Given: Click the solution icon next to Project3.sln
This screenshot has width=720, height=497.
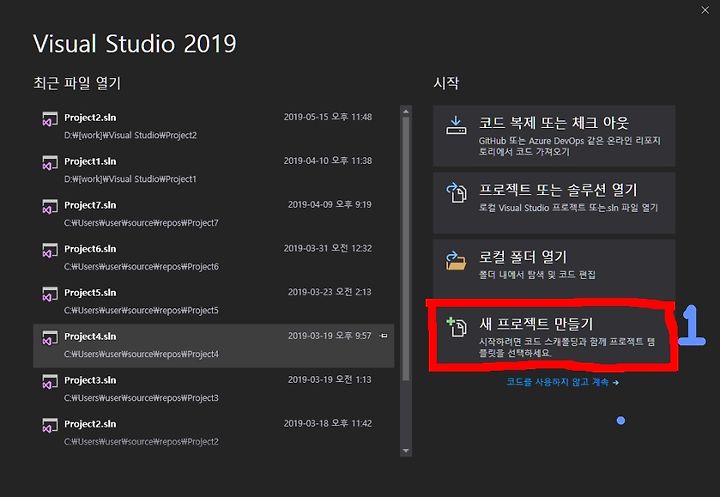Looking at the screenshot, I should click(x=50, y=381).
